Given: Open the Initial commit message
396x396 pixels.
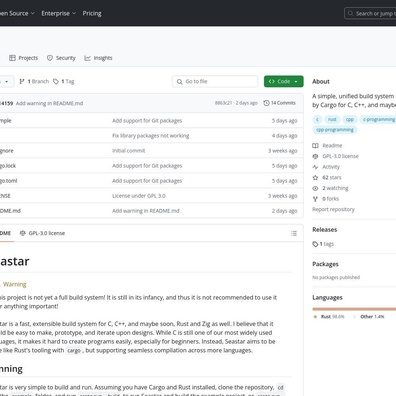Looking at the screenshot, I should (x=129, y=151).
